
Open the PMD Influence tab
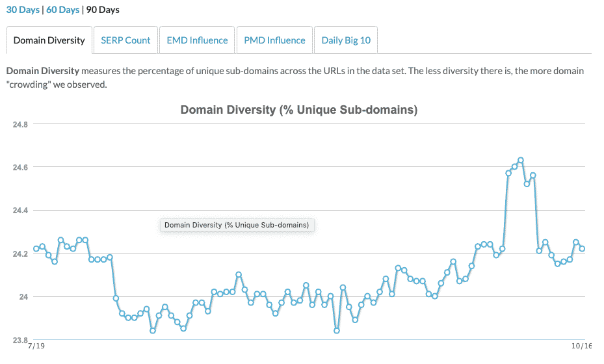click(x=274, y=40)
